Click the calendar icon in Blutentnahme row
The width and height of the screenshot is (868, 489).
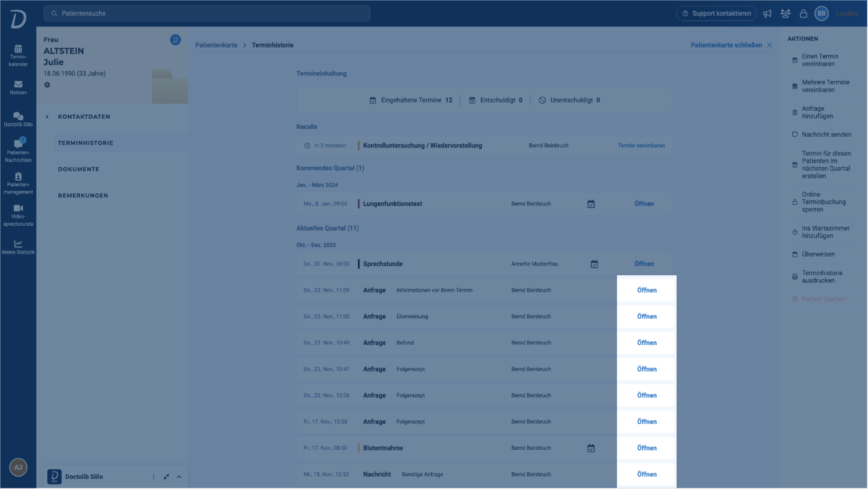[591, 448]
